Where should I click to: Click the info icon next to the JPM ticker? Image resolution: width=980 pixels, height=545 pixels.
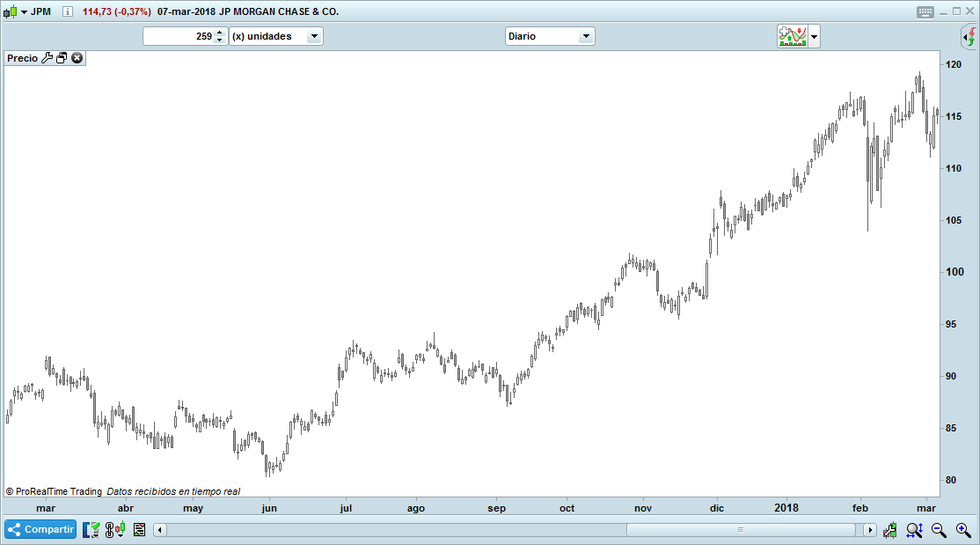[x=68, y=12]
